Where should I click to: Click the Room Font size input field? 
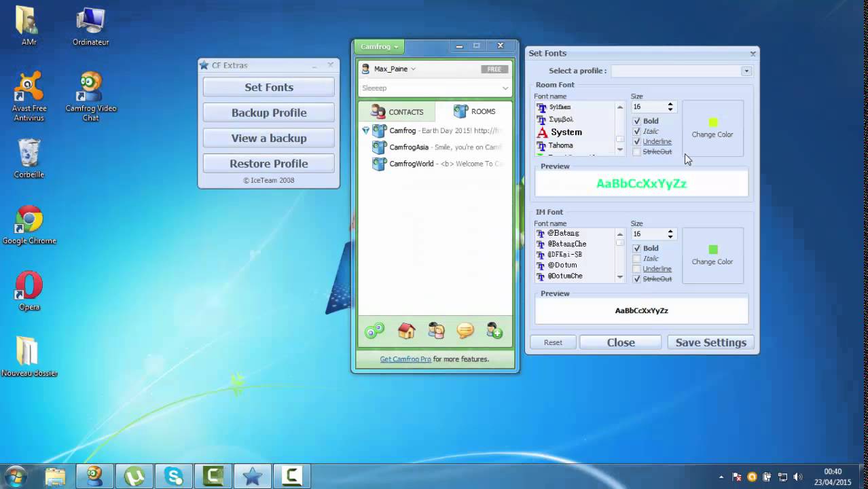pyautogui.click(x=649, y=107)
